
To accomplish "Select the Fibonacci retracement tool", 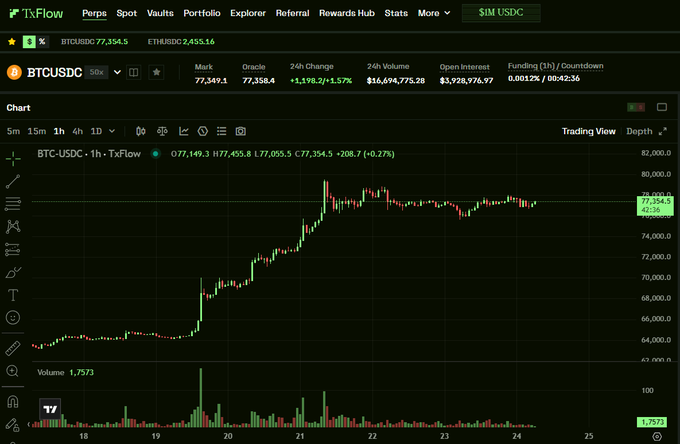I will pyautogui.click(x=13, y=204).
